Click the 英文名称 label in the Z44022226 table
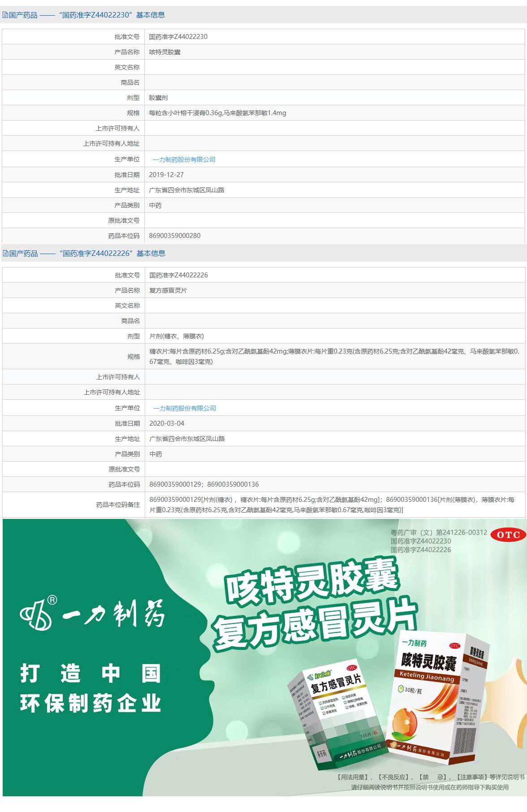The height and width of the screenshot is (812, 527). click(127, 306)
